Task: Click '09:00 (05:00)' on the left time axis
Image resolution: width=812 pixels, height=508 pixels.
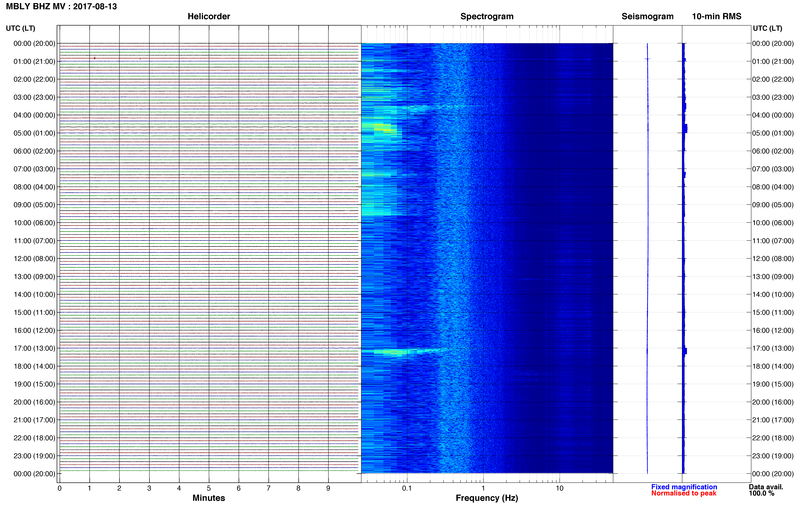Action: (34, 205)
